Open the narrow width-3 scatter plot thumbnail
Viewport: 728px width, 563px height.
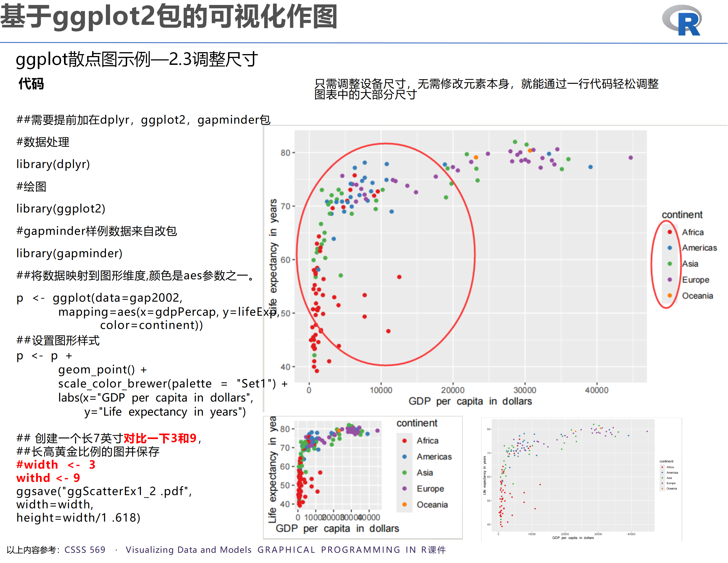click(363, 477)
